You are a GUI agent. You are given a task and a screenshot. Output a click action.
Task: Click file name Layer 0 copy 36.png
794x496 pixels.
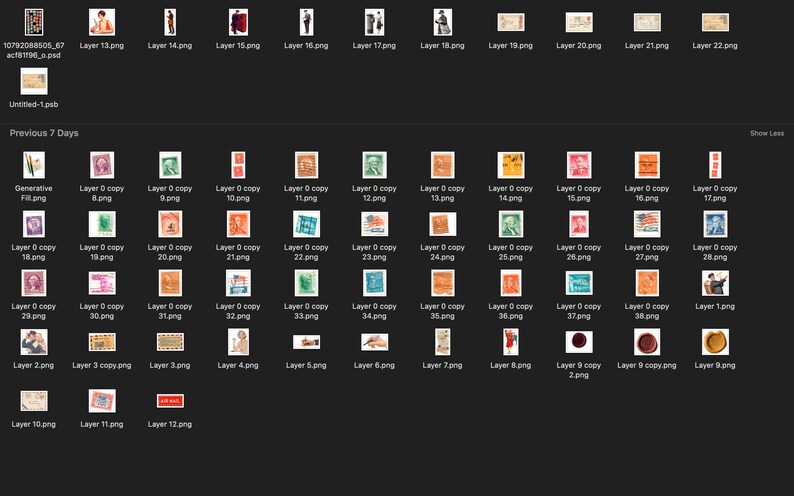510,311
